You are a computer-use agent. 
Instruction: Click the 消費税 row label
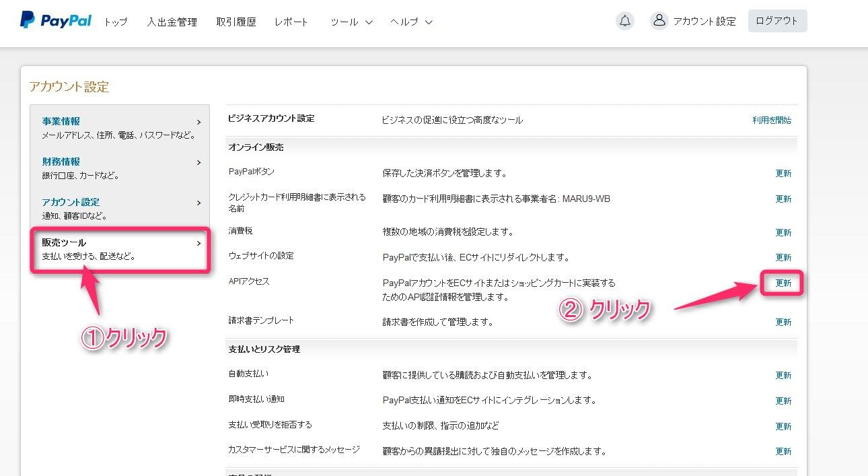point(240,230)
